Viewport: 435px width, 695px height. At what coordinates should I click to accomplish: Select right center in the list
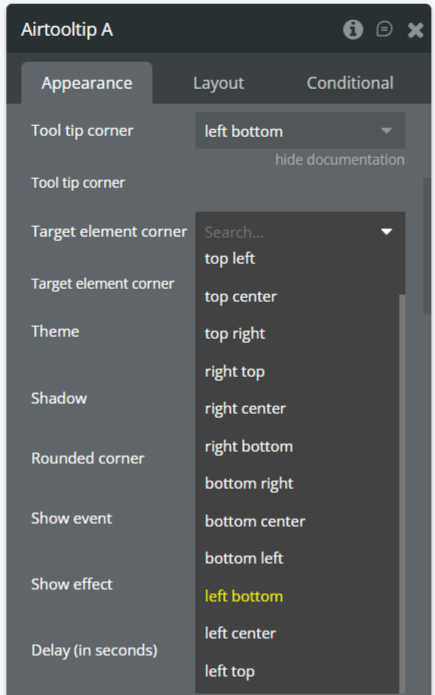click(245, 409)
